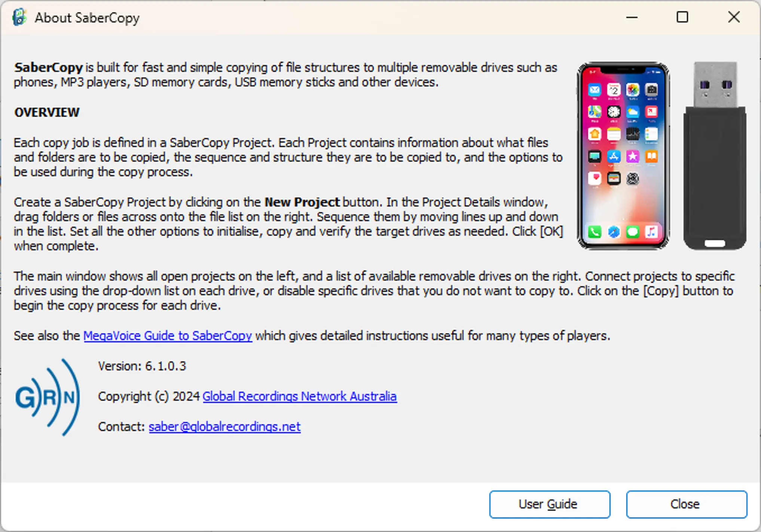
Task: Click the iPhone illustration image
Action: click(x=623, y=156)
